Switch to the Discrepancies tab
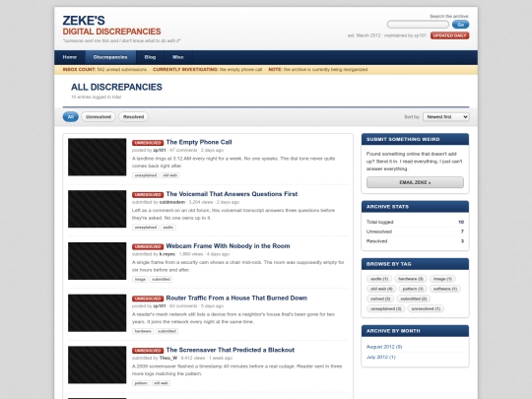532x399 pixels. point(110,57)
